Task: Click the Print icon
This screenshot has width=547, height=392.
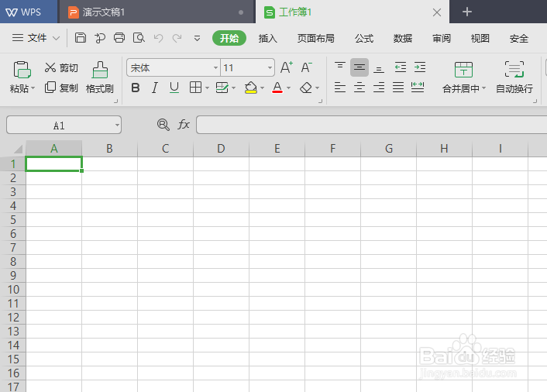Action: [119, 38]
